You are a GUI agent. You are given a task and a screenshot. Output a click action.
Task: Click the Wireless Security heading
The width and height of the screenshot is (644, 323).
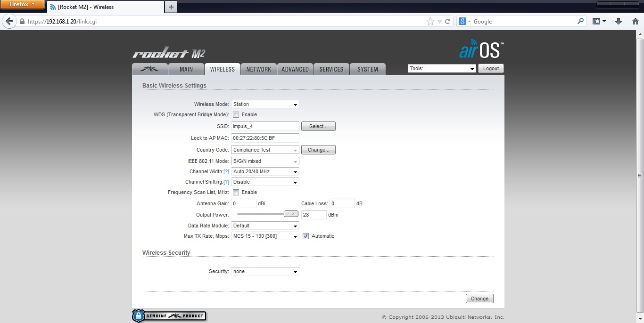pyautogui.click(x=166, y=253)
